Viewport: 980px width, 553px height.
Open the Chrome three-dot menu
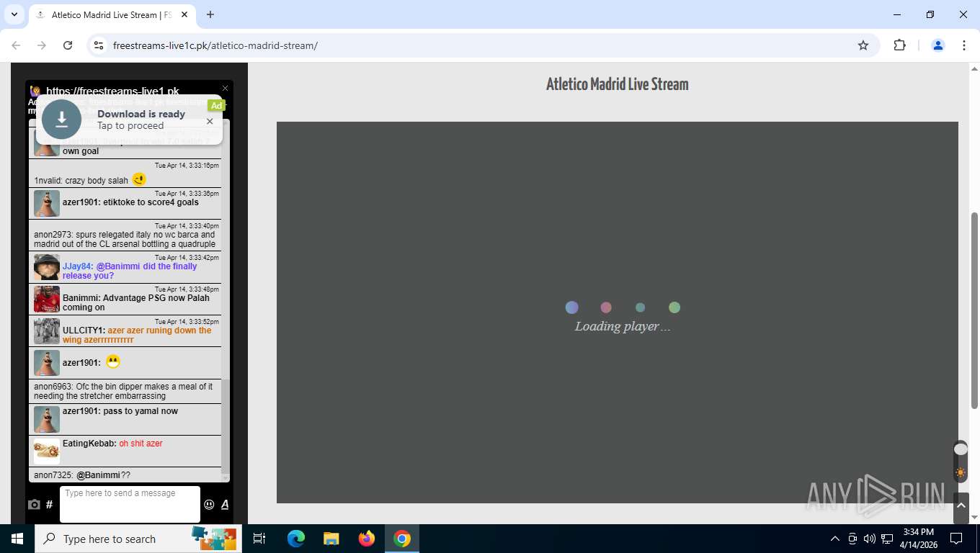964,45
